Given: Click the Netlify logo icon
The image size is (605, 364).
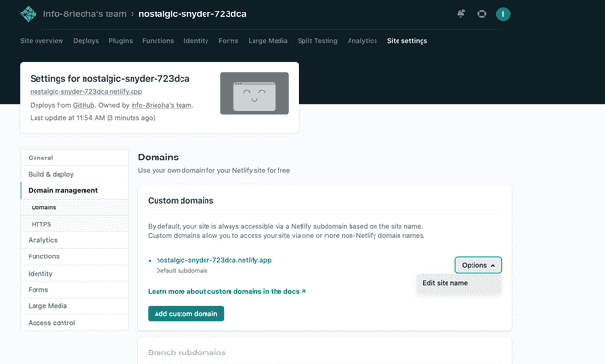Looking at the screenshot, I should [29, 13].
